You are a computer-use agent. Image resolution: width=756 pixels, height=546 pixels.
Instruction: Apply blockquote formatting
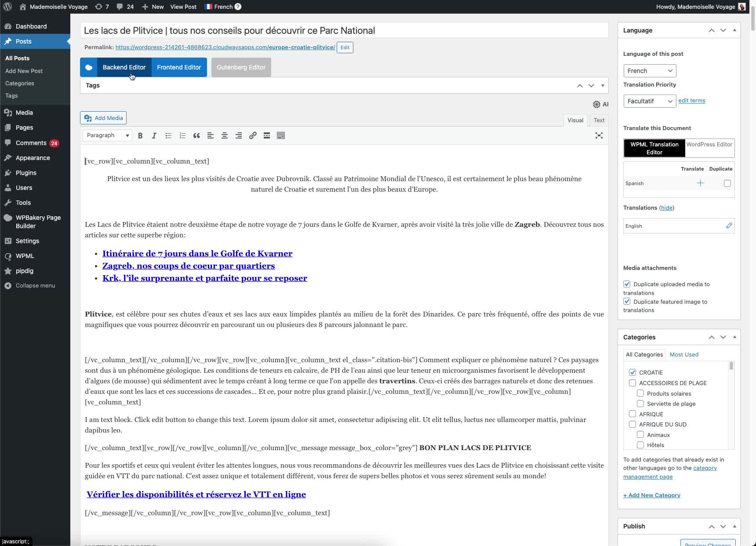tap(196, 135)
